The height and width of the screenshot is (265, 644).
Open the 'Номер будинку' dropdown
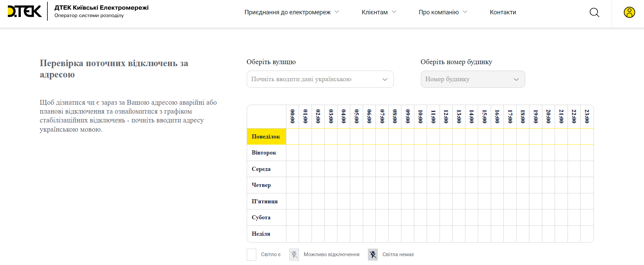tap(473, 79)
